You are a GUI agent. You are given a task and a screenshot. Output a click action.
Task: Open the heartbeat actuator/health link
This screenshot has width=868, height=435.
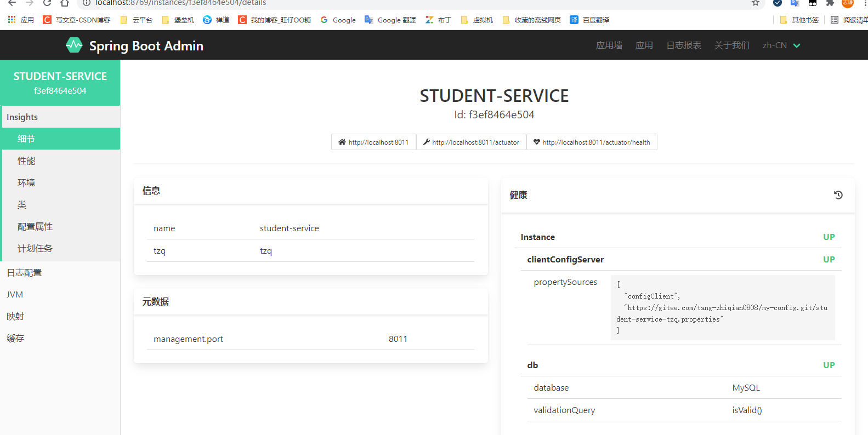592,142
